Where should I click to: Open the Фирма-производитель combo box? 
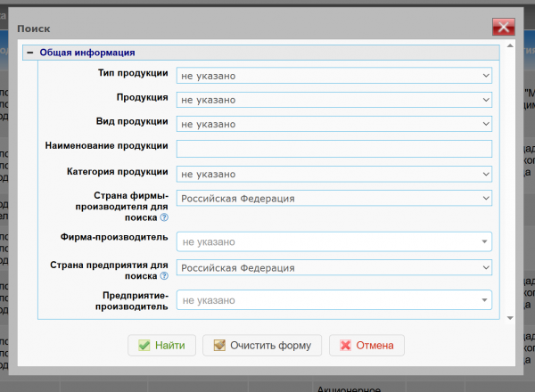[333, 241]
